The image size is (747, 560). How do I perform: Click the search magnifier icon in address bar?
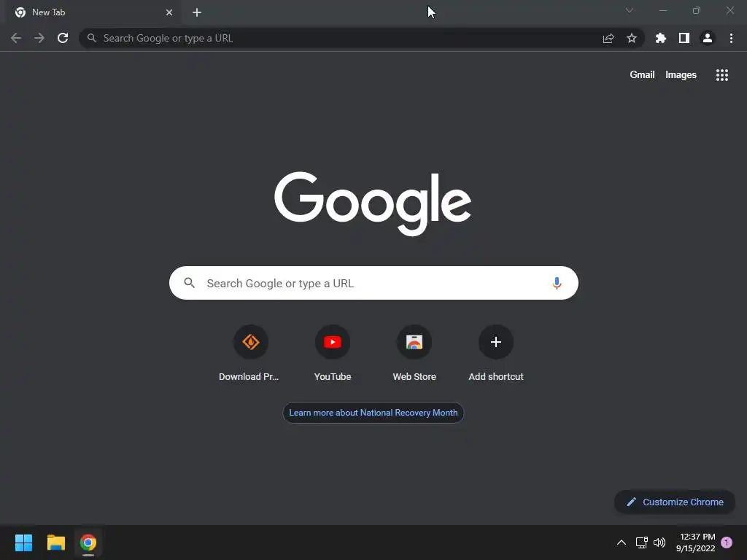pos(91,38)
